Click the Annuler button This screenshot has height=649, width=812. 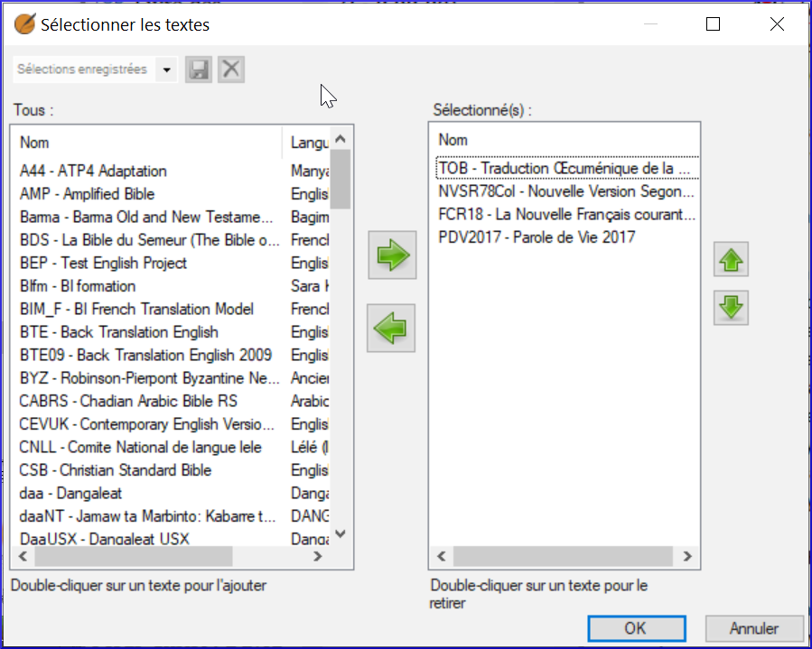tap(754, 628)
